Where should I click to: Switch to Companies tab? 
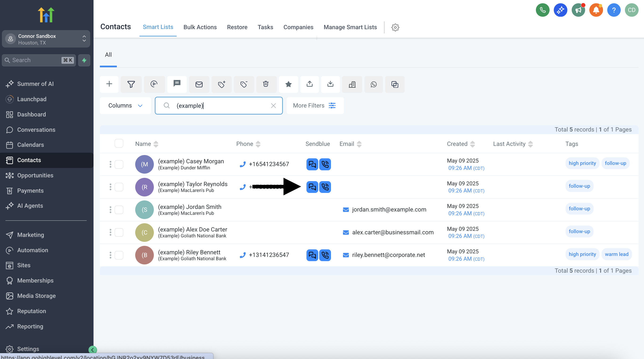point(298,27)
